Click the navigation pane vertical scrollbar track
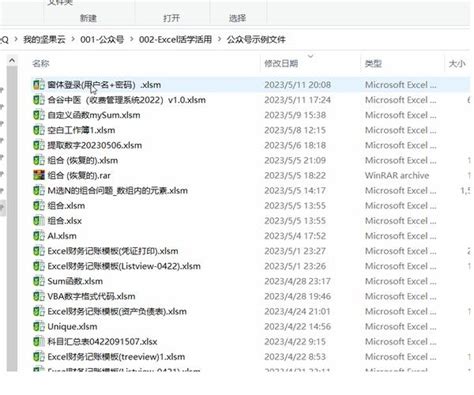This screenshot has width=474, height=395. pyautogui.click(x=12, y=218)
